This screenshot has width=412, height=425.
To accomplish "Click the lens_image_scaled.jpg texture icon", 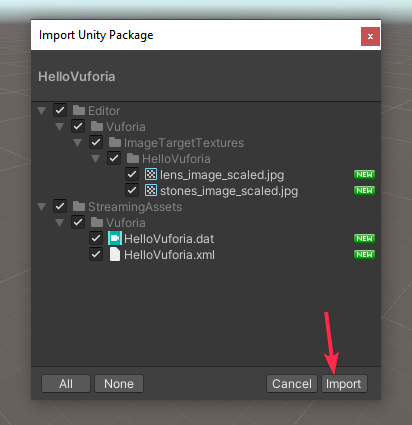I will click(x=151, y=174).
